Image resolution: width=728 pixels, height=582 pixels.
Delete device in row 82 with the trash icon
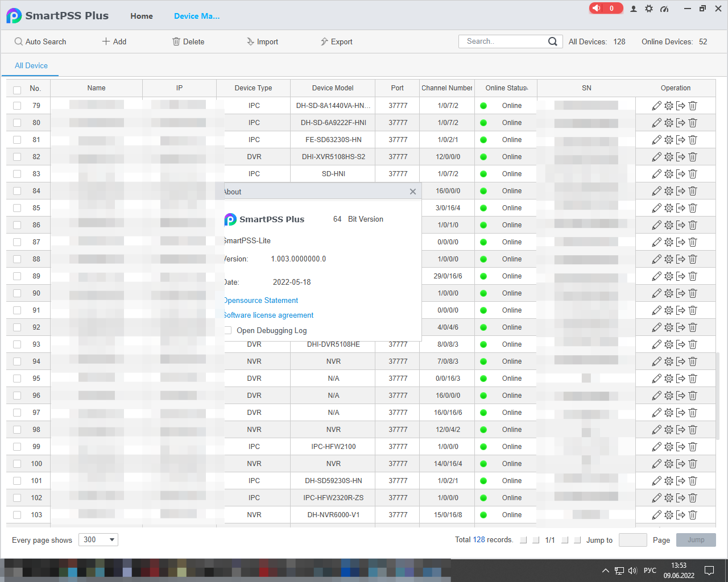[x=693, y=157]
